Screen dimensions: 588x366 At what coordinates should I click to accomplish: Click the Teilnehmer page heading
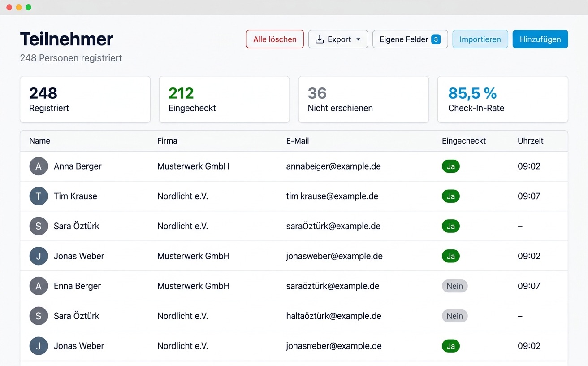tap(66, 39)
